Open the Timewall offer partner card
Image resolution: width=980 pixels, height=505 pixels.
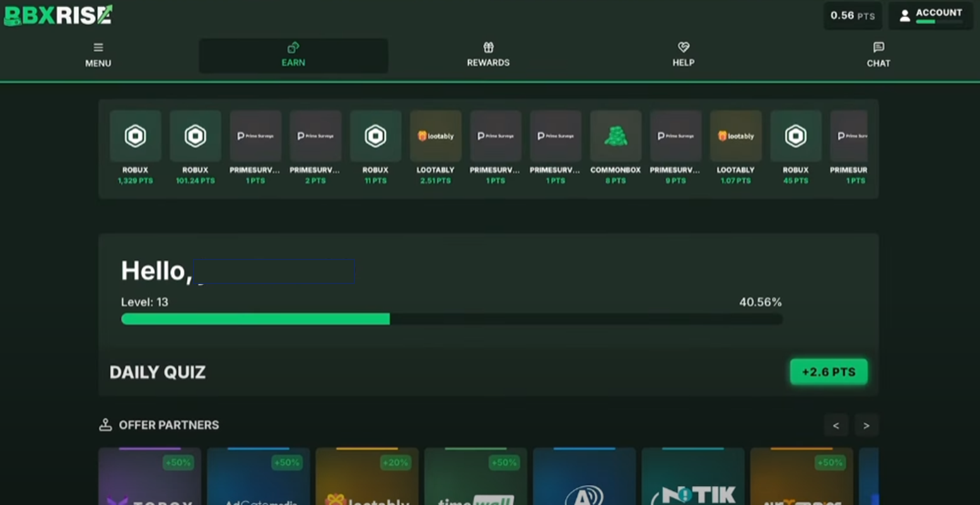click(x=475, y=477)
